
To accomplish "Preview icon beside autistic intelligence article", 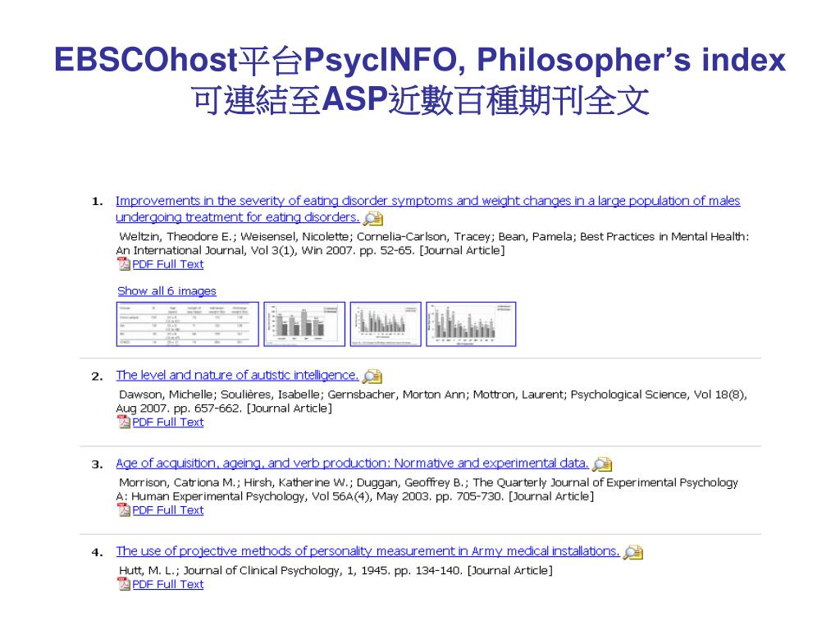I will tap(372, 377).
